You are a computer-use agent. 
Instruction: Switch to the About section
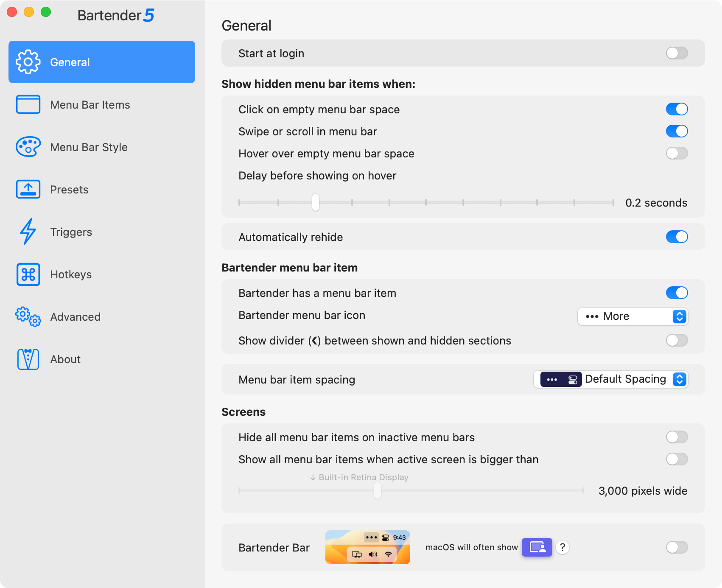[x=65, y=359]
